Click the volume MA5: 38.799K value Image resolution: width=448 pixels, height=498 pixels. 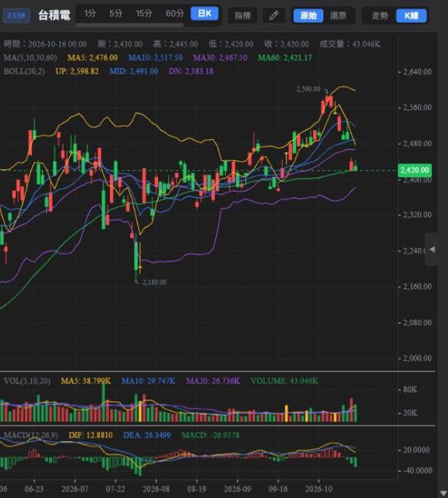[86, 381]
